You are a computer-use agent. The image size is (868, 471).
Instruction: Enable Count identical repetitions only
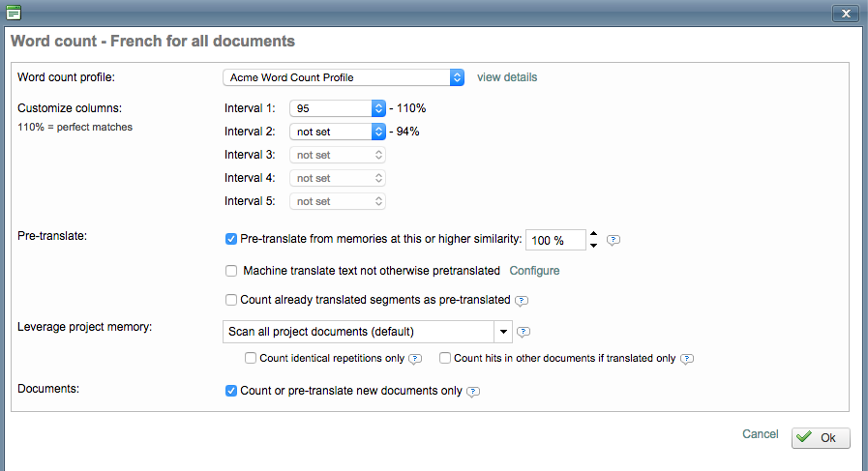[251, 358]
